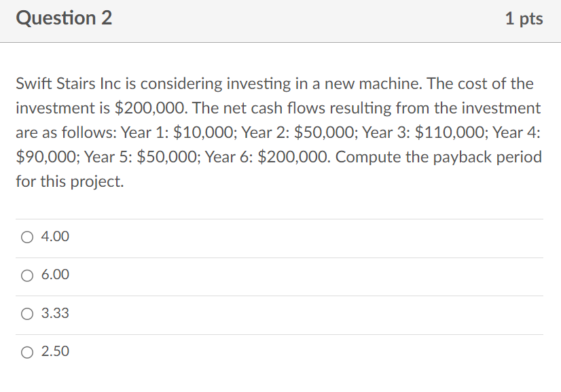Viewport: 561px width, 392px height.
Task: Click the Question 2 header
Action: click(65, 18)
